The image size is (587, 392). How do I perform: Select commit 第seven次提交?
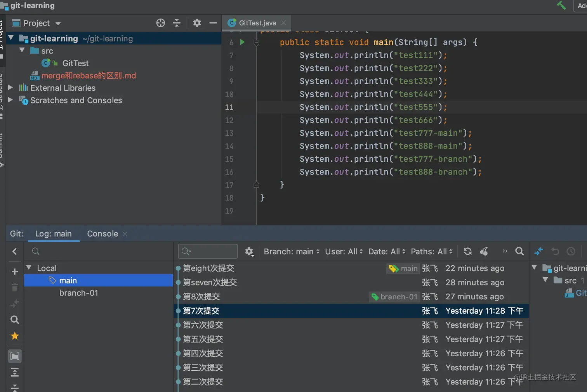click(x=351, y=282)
